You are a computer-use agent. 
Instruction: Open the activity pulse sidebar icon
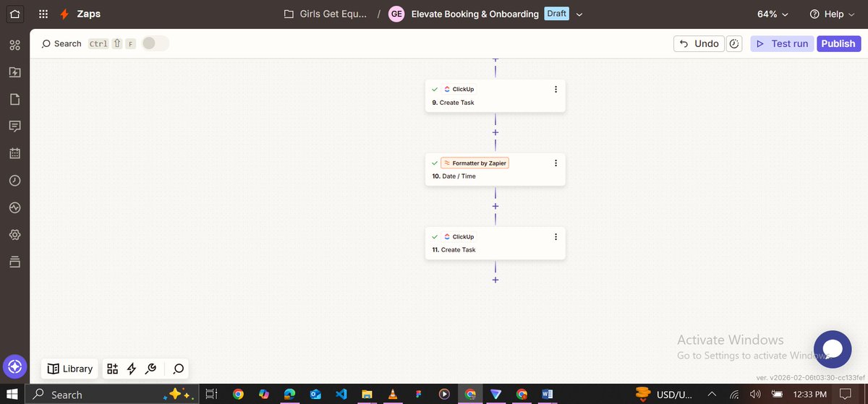14,207
